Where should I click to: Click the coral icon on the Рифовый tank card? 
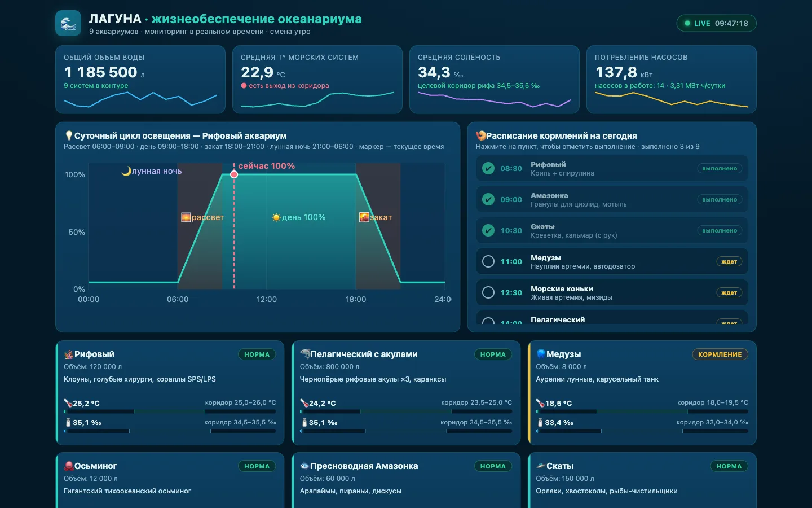point(69,354)
